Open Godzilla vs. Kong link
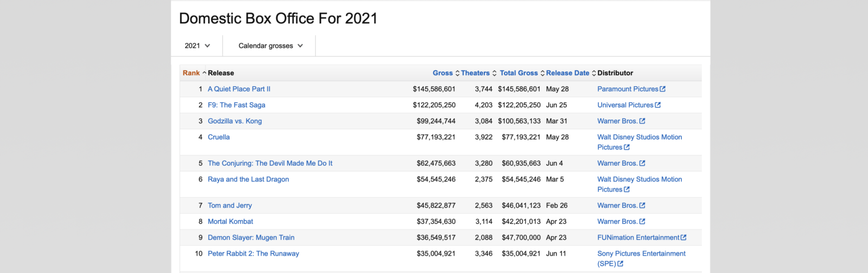 point(235,121)
